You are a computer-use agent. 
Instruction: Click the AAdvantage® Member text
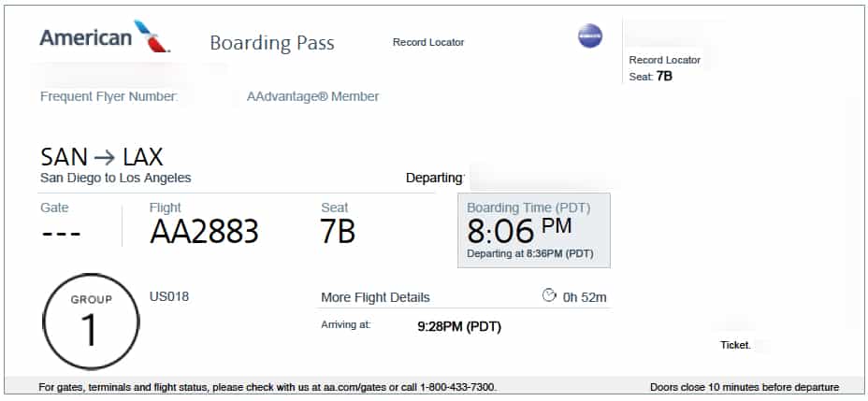[x=312, y=97]
